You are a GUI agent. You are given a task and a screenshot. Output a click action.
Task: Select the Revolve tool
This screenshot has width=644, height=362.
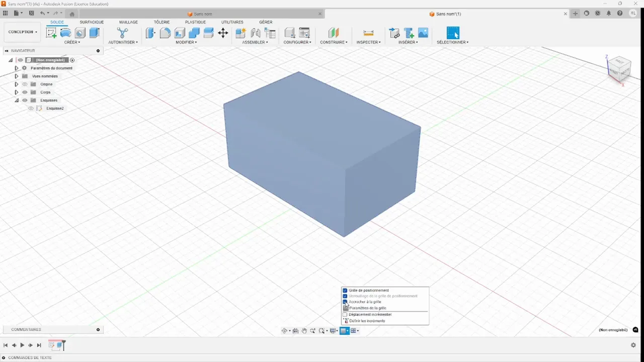pyautogui.click(x=66, y=33)
